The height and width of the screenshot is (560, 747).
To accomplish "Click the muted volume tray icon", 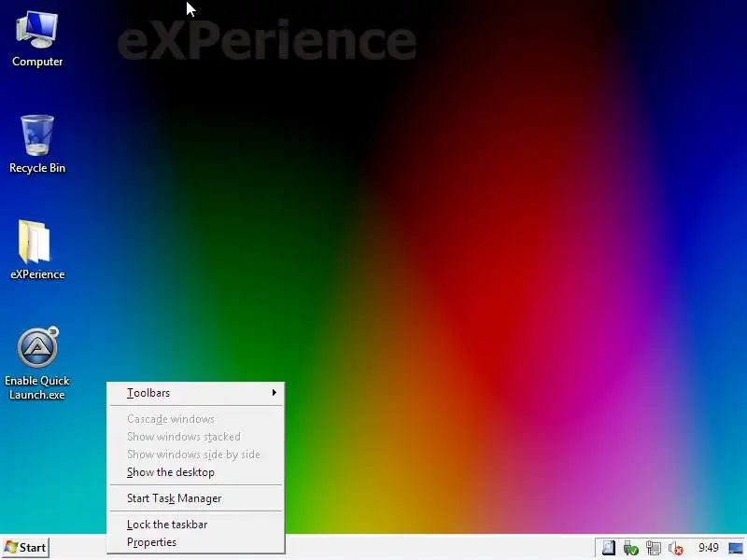I will (x=675, y=548).
